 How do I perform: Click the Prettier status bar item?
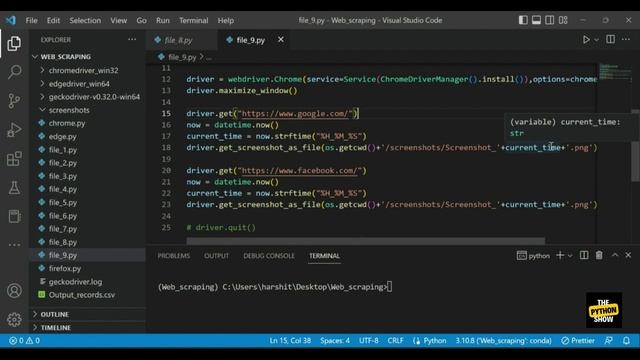[578, 340]
